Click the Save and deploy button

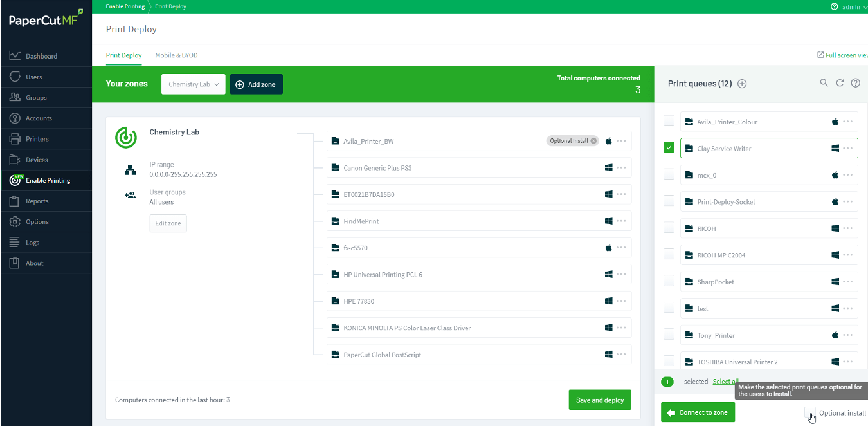(x=599, y=400)
